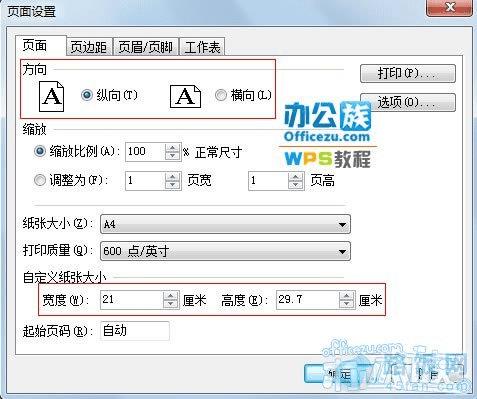Switch to the 页面 tab
This screenshot has height=399, width=477.
[41, 46]
